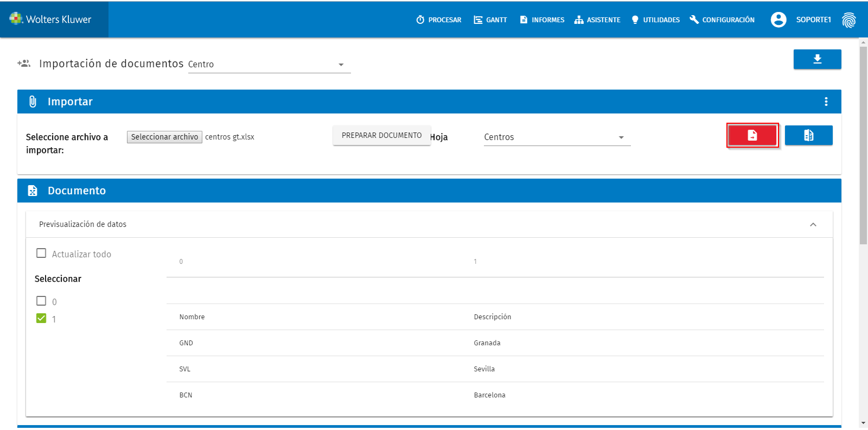Click the PREPARAR DOCUMENTO button
Viewport: 868px width, 430px height.
pyautogui.click(x=381, y=135)
